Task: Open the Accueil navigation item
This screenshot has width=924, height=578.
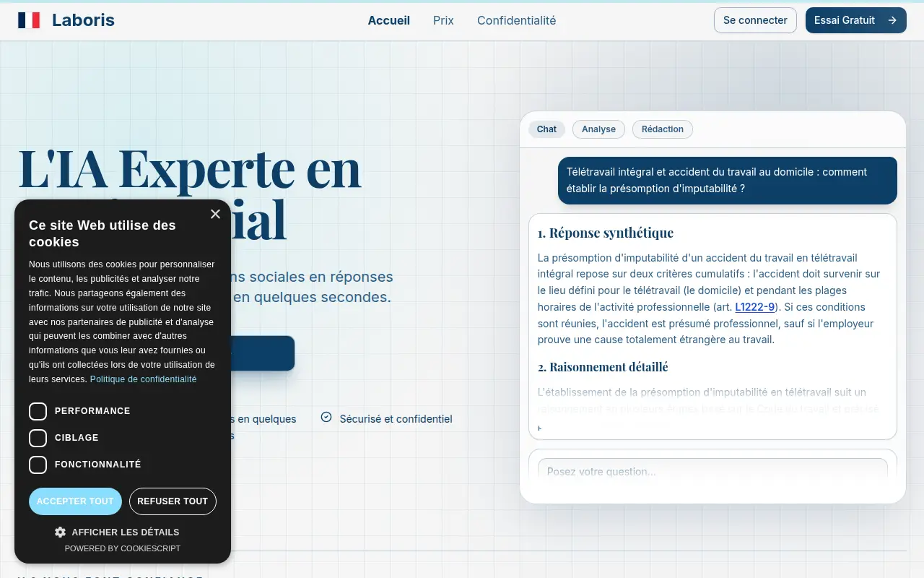Action: pos(389,20)
